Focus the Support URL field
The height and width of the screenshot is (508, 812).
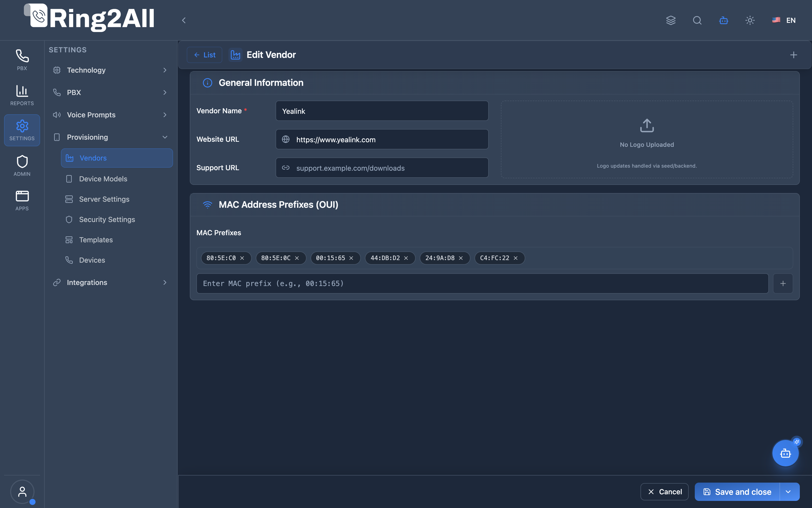tap(382, 168)
